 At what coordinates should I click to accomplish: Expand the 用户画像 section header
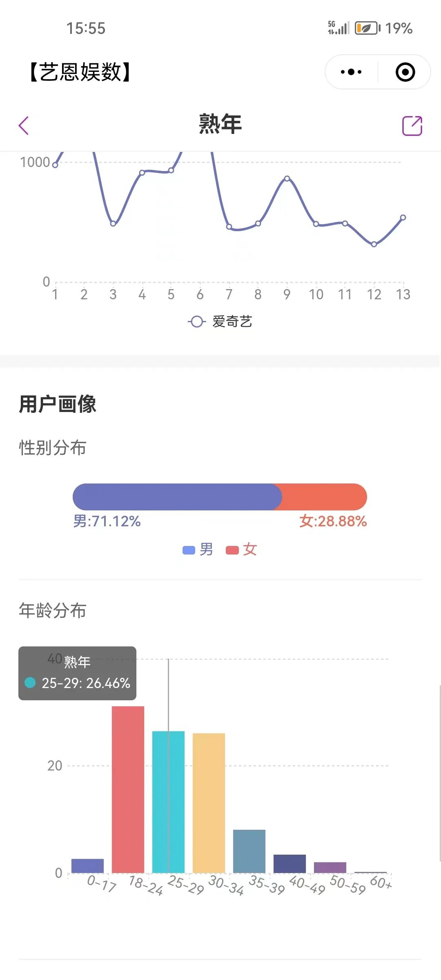(x=58, y=405)
